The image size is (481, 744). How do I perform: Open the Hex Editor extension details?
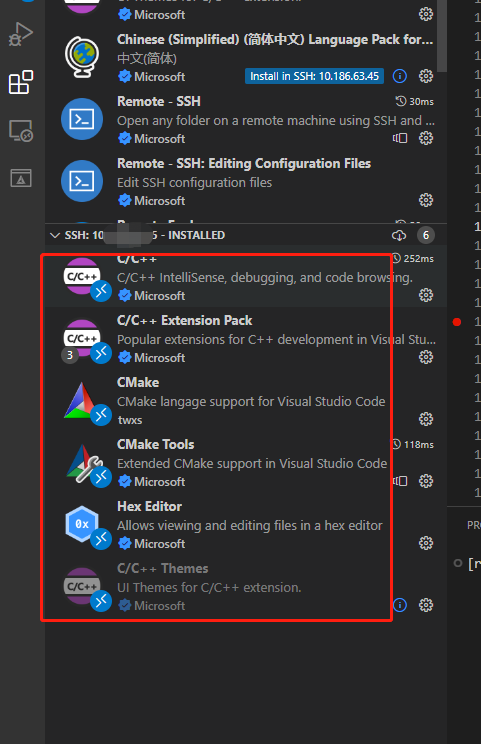[246, 525]
